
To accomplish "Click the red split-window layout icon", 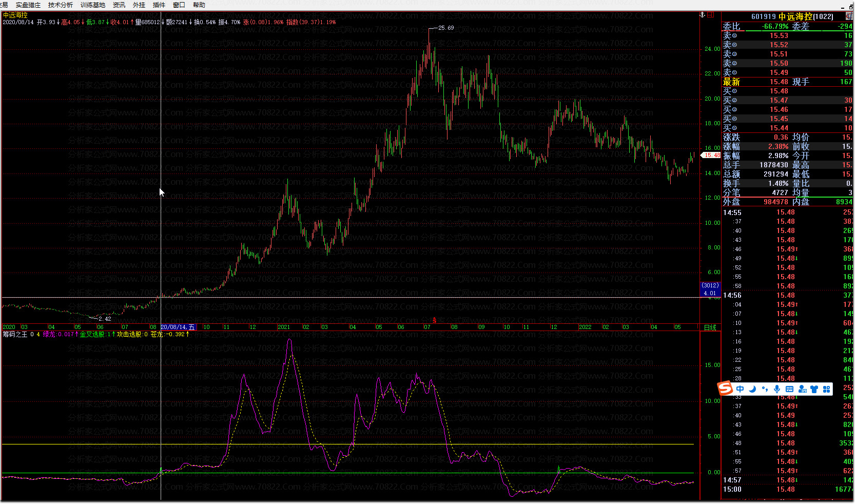I will click(x=711, y=15).
